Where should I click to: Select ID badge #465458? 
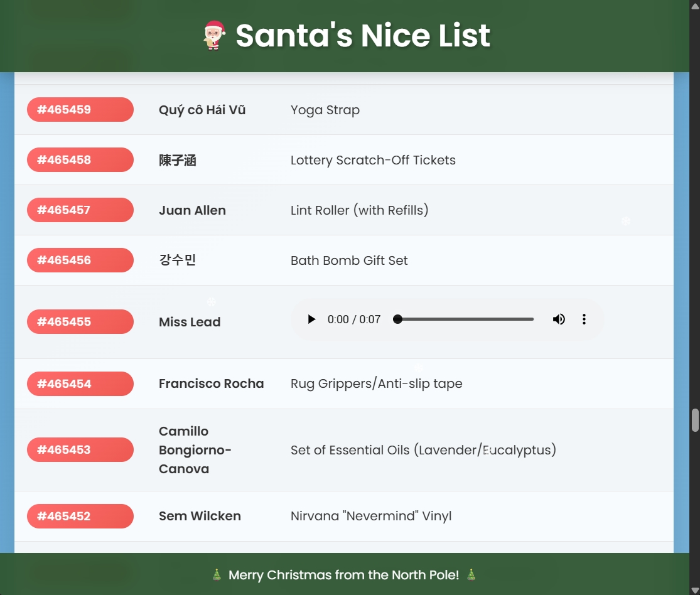[x=80, y=160]
